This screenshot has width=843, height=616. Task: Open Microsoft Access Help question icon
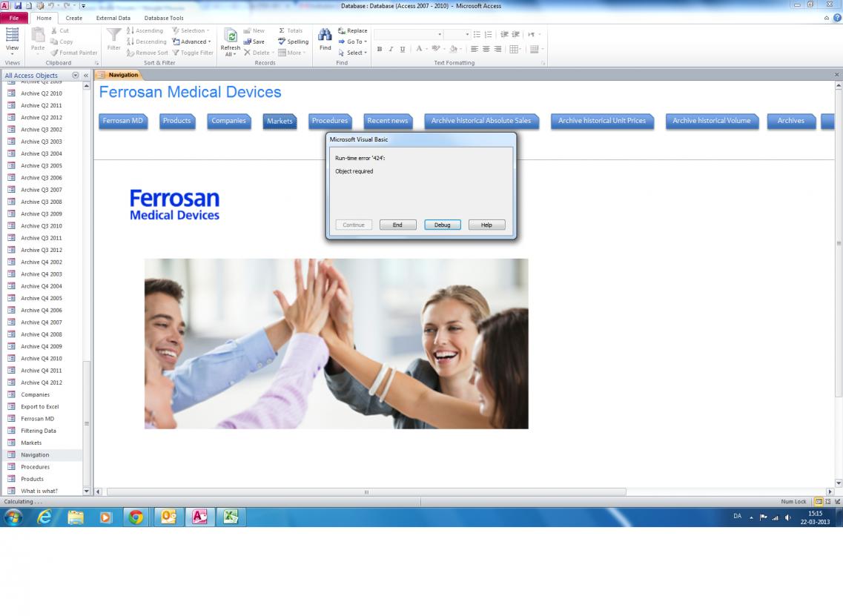click(x=837, y=18)
